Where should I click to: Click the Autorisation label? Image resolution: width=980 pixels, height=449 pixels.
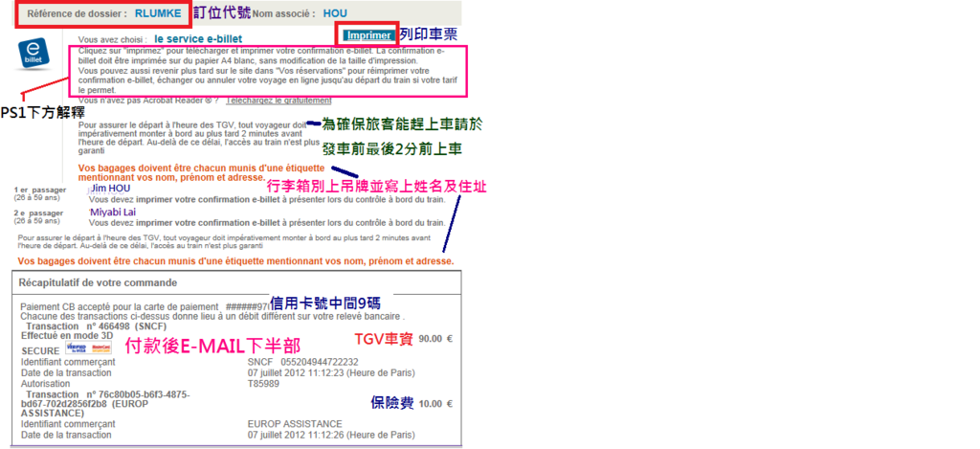tap(46, 383)
